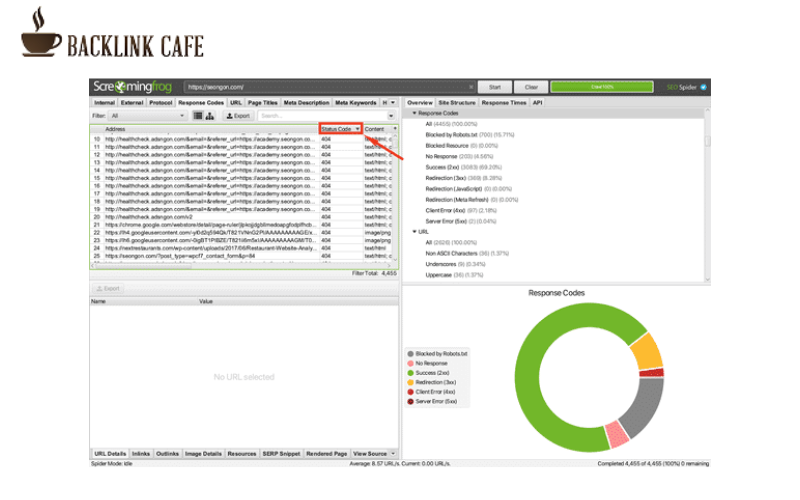This screenshot has width=800, height=500.
Task: Select No Response in overview tree
Action: pyautogui.click(x=459, y=156)
